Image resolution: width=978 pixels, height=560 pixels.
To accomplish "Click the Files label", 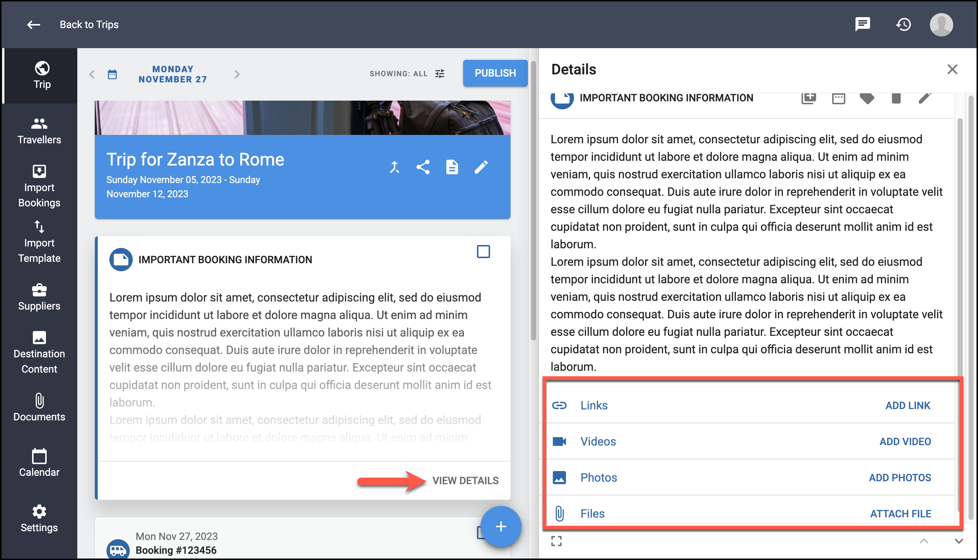I will [592, 514].
